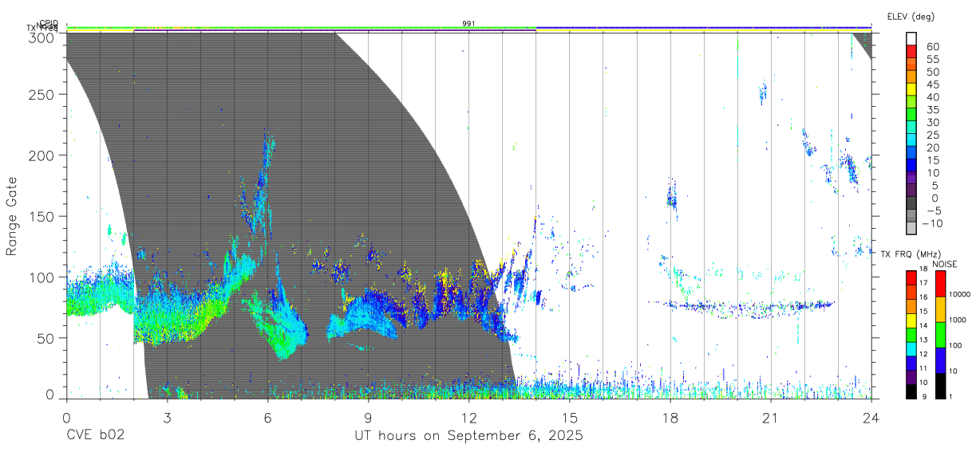Click the '−10' label on ELEV scale
The width and height of the screenshot is (980, 452).
933,224
